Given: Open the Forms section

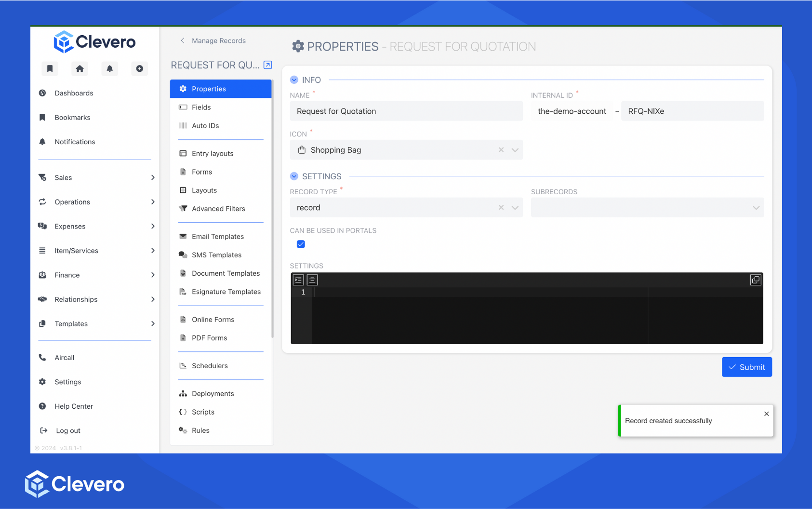Looking at the screenshot, I should pyautogui.click(x=221, y=172).
